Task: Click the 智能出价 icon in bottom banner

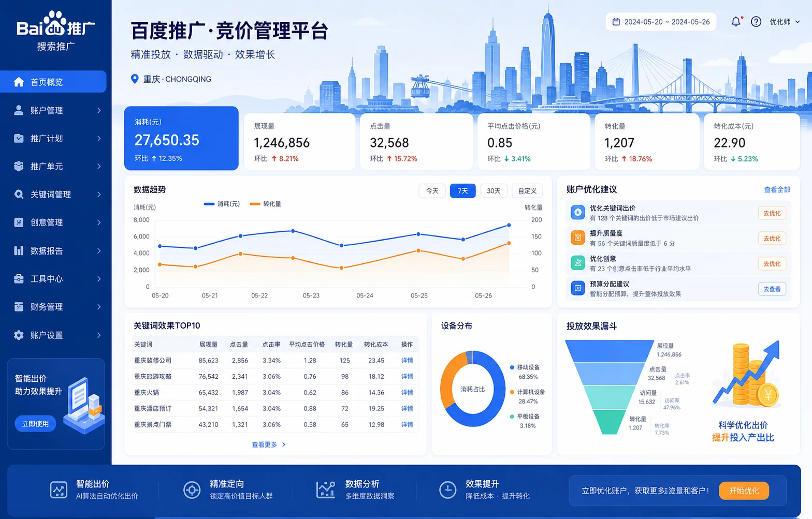Action: pyautogui.click(x=59, y=490)
